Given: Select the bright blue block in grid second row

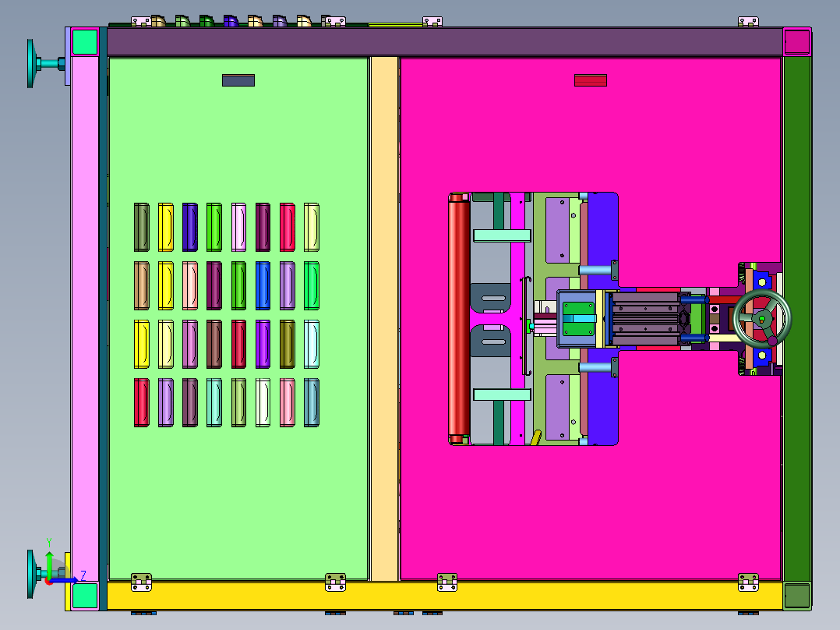Looking at the screenshot, I should coord(263,286).
